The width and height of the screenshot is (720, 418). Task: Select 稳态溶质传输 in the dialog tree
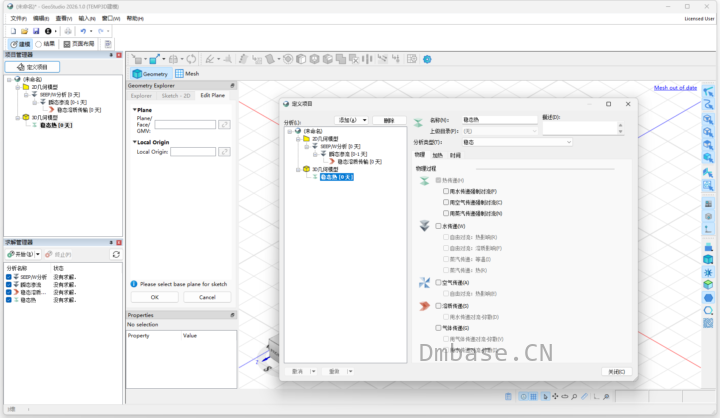(x=360, y=162)
